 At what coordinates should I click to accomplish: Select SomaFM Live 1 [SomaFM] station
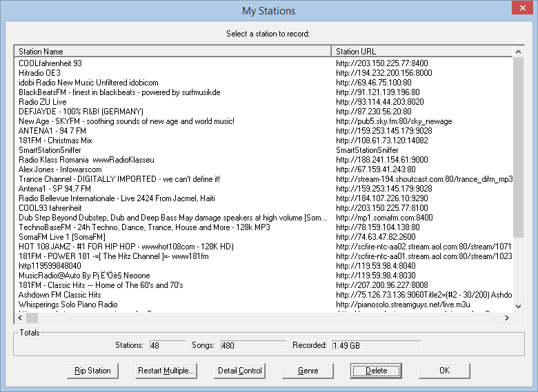tap(62, 237)
